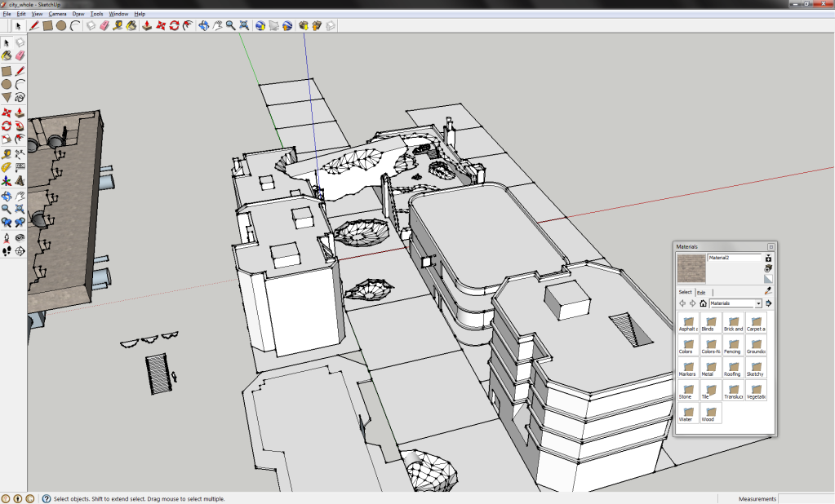Choose the Scale tool
The height and width of the screenshot is (504, 835).
pyautogui.click(x=7, y=139)
